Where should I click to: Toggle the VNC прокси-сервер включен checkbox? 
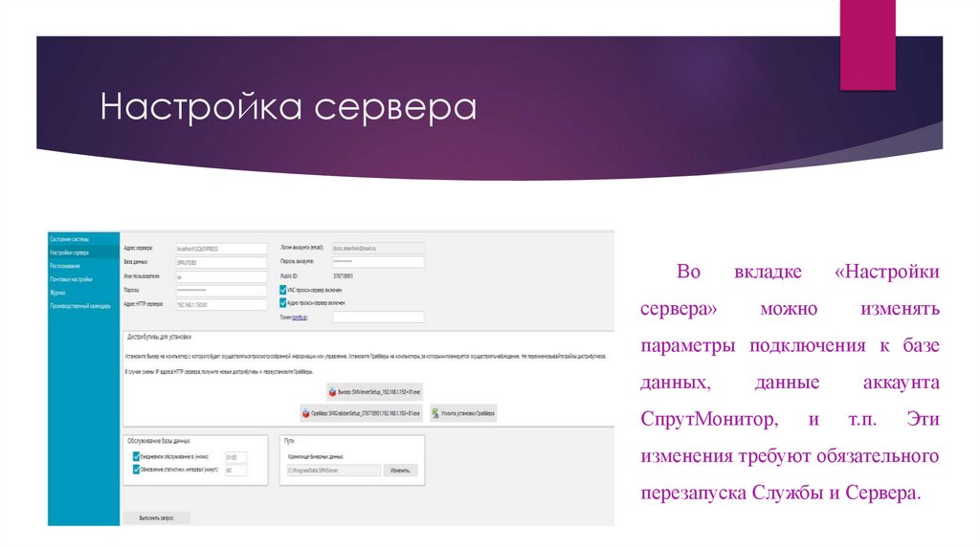282,290
